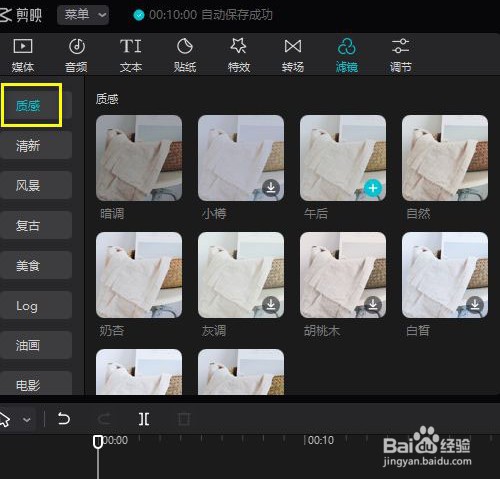Viewport: 500px width, 479px height.
Task: Undo the last action
Action: coord(64,419)
